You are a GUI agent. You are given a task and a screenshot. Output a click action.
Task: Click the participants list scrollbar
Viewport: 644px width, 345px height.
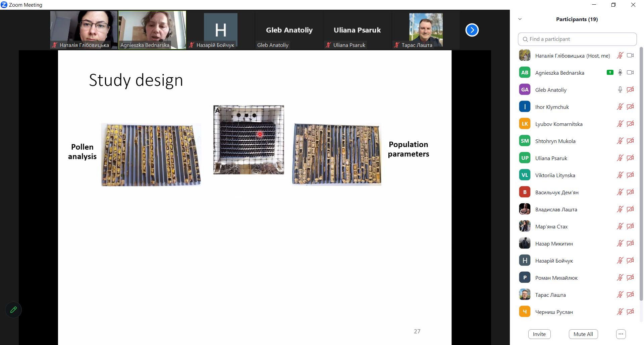tap(641, 167)
